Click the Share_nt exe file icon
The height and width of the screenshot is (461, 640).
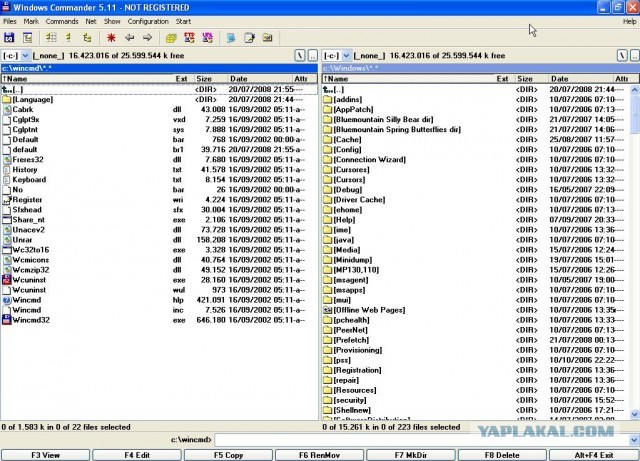pos(7,220)
